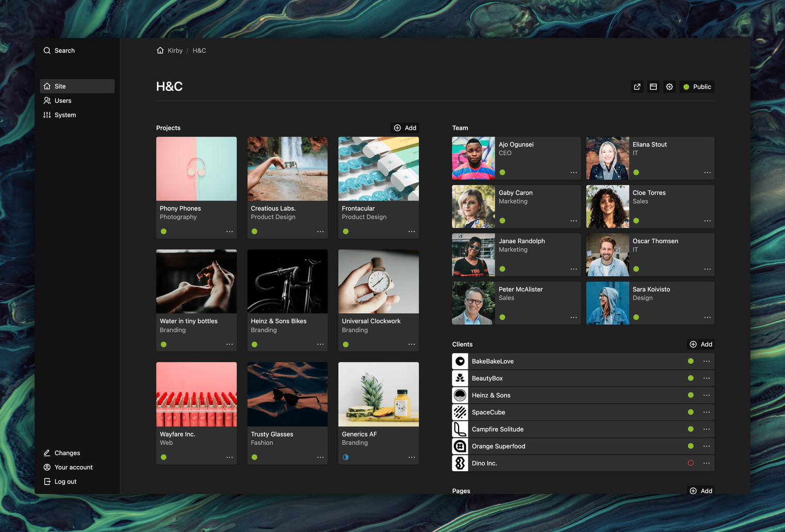Toggle BakeBakeLove green status dot

[x=690, y=361]
